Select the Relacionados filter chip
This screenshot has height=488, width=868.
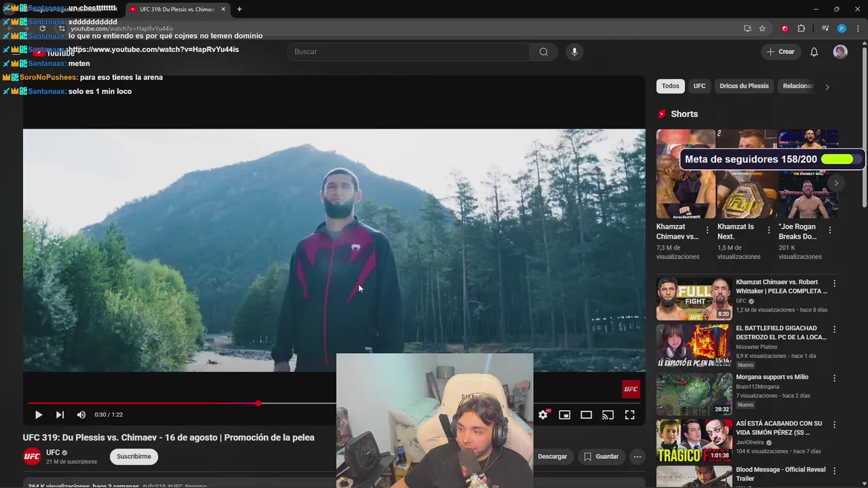798,86
